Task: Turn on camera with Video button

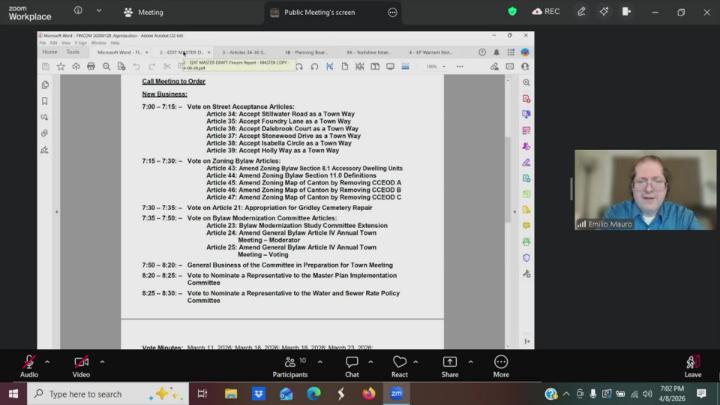Action: click(81, 364)
